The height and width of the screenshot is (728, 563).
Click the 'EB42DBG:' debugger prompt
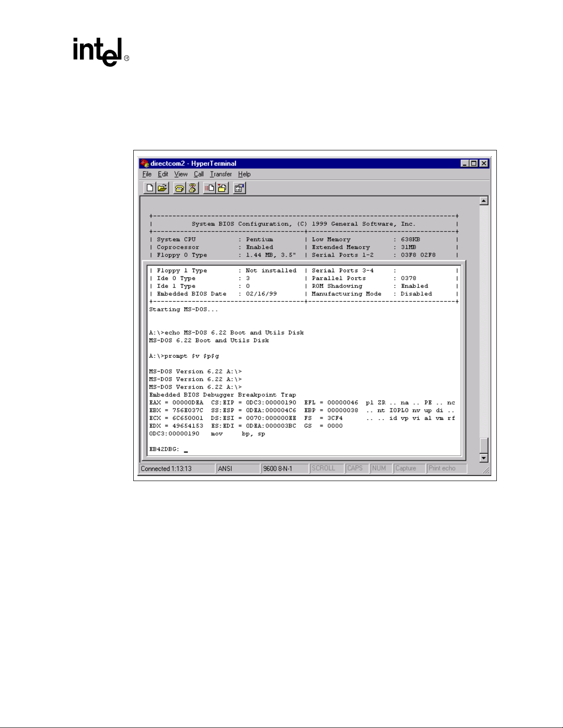tap(164, 449)
